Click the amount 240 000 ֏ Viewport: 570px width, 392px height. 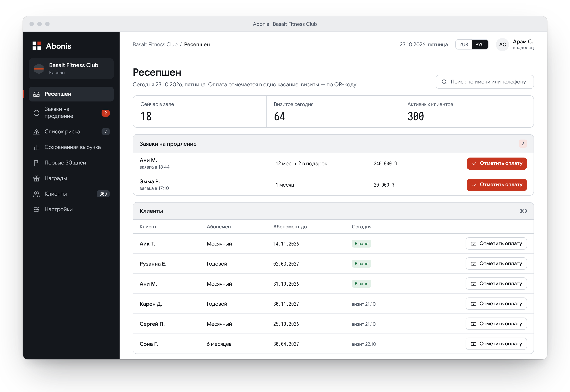tap(385, 164)
